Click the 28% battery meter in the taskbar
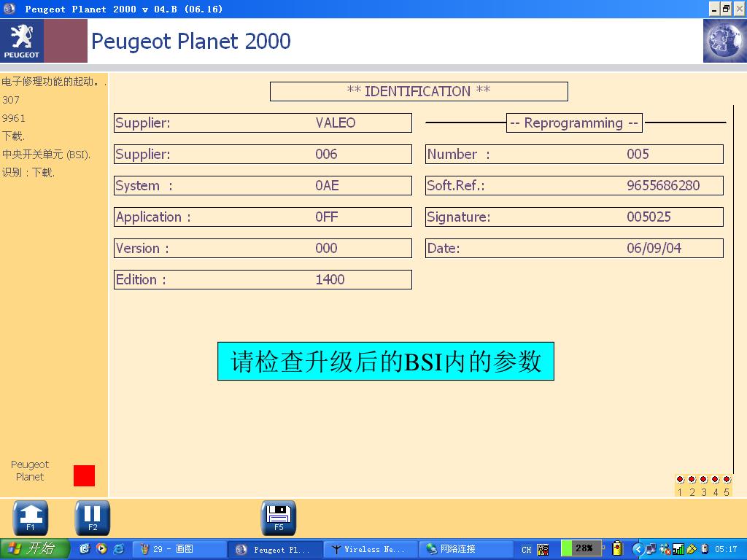 [582, 548]
